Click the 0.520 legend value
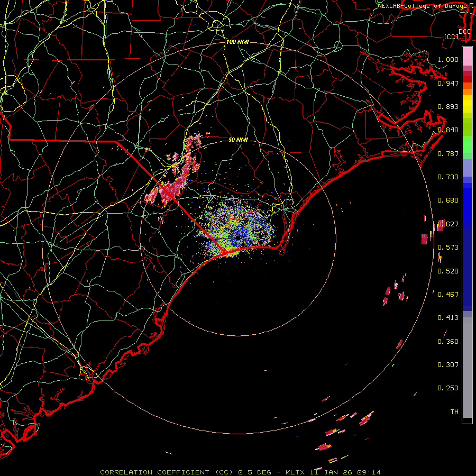 (x=448, y=271)
